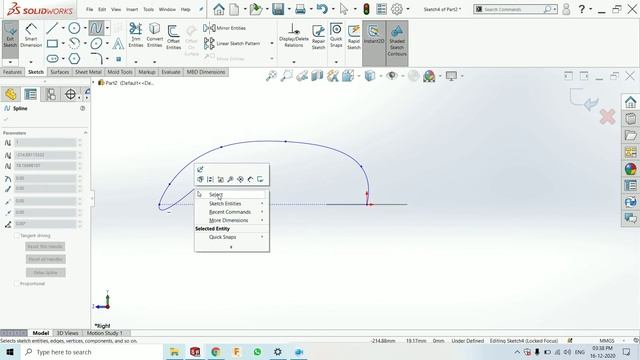Select the Ellipse tool

click(x=96, y=43)
